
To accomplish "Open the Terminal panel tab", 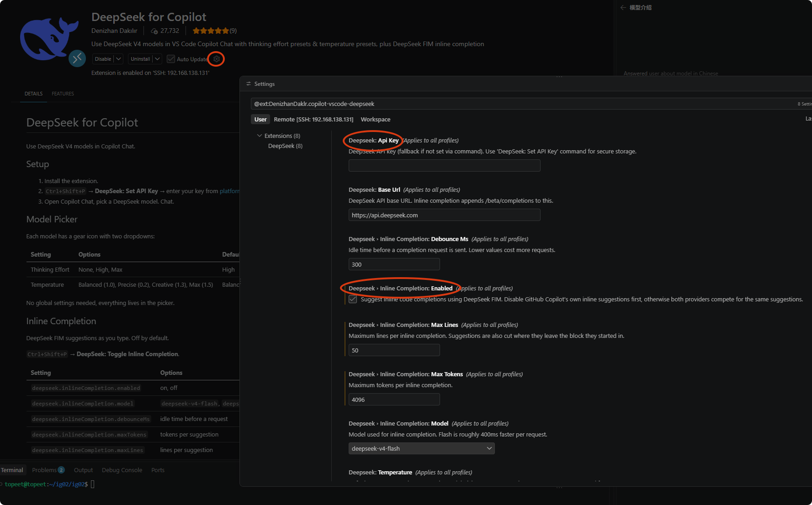I will (x=12, y=470).
